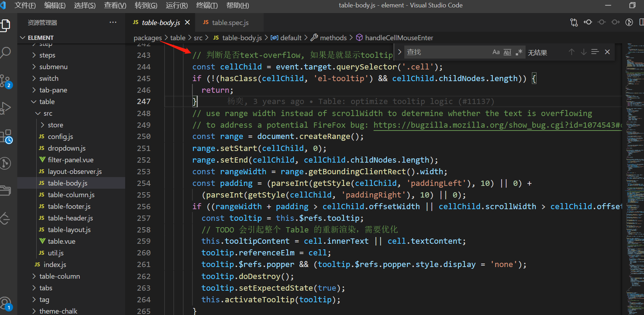Image resolution: width=644 pixels, height=315 pixels.
Task: Expand the steps folder
Action: [x=71, y=55]
